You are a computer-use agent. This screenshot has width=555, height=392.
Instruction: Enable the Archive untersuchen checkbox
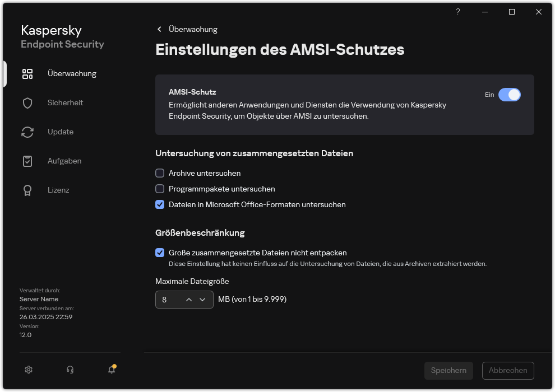160,173
